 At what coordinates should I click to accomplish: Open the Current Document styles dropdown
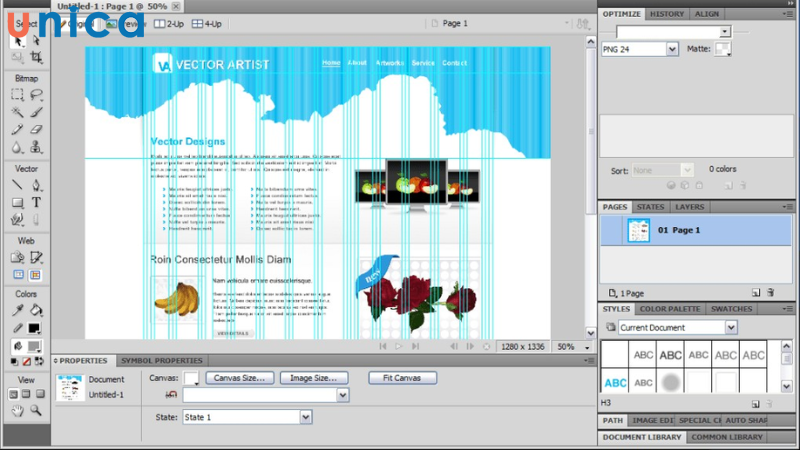point(731,327)
